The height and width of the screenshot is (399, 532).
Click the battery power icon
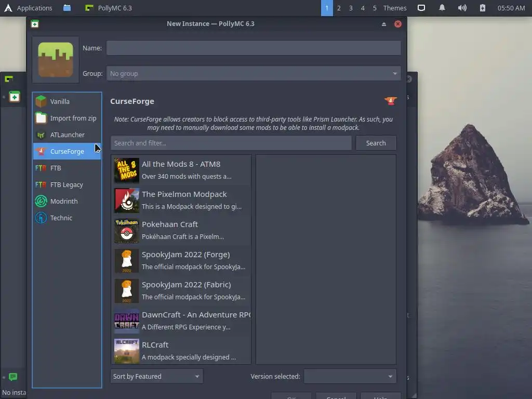tap(483, 8)
